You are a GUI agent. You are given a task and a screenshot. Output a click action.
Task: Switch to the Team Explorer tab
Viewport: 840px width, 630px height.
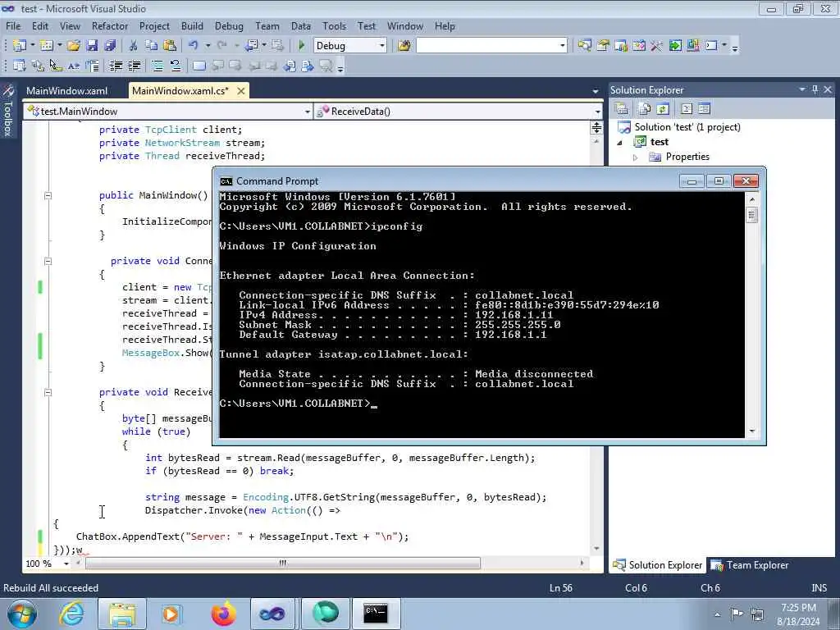tap(751, 564)
